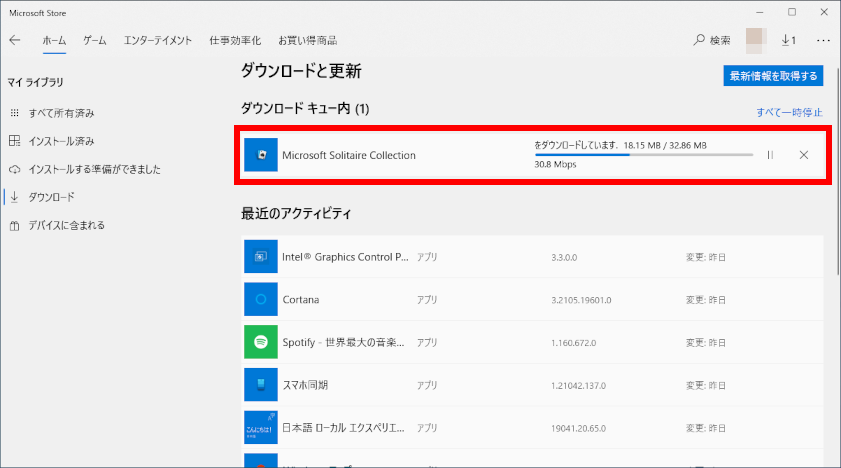841x468 pixels.
Task: Click Intel Graphics version 3.3.0.0
Action: point(564,257)
